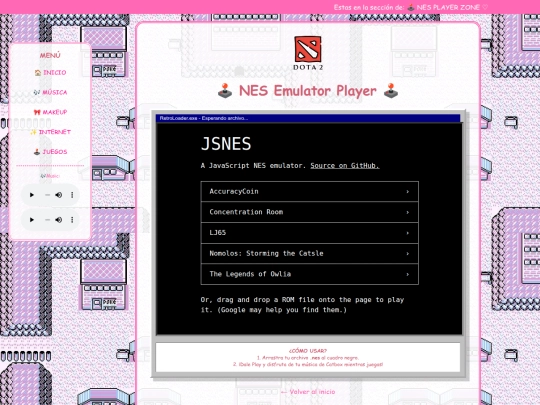Viewport: 540px width, 405px height.
Task: Mute the first audio player
Action: 59,195
